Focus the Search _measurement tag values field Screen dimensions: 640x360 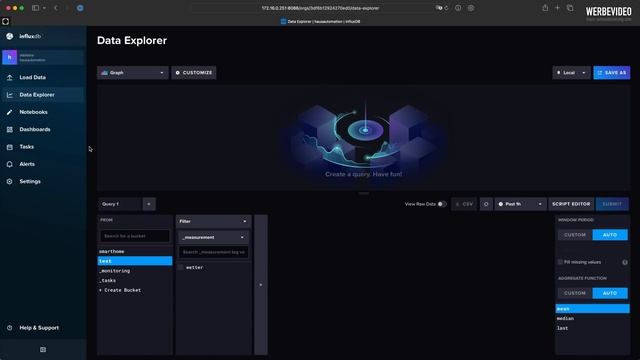[213, 252]
